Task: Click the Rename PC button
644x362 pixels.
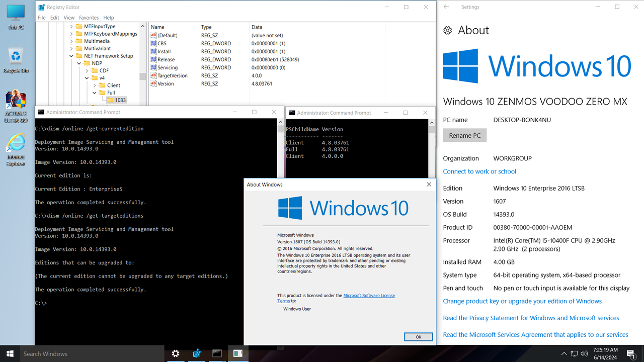Action: pos(465,136)
